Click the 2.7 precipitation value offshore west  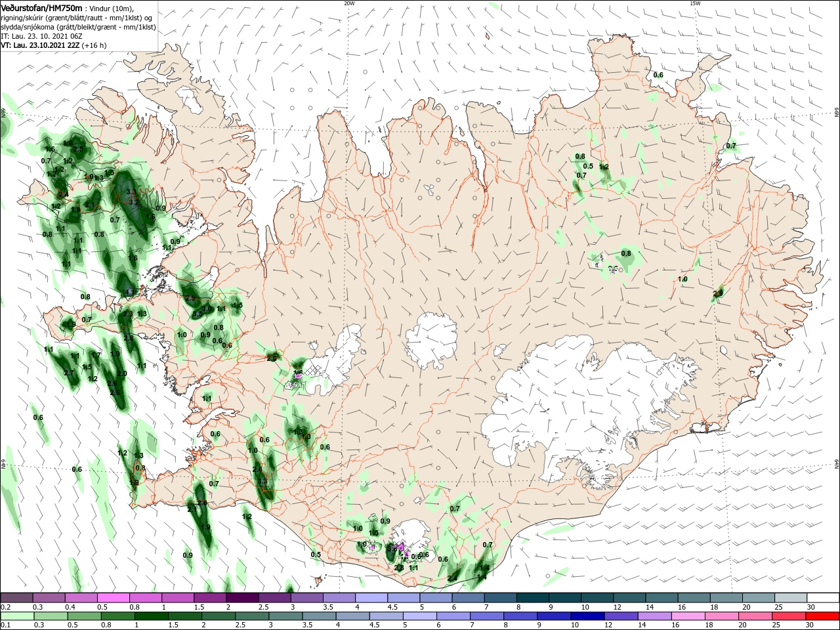tap(68, 373)
